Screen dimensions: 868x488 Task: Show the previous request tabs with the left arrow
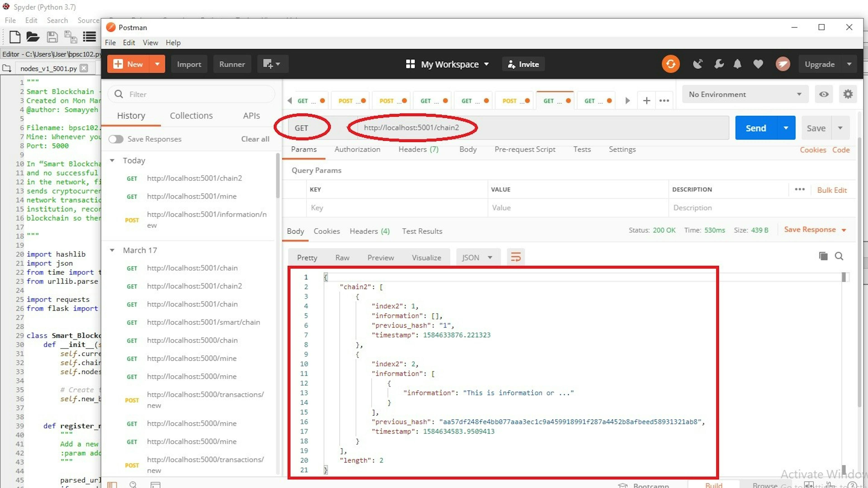[290, 101]
